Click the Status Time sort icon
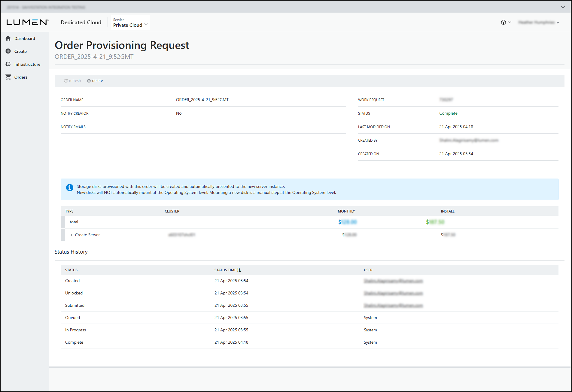 point(239,270)
